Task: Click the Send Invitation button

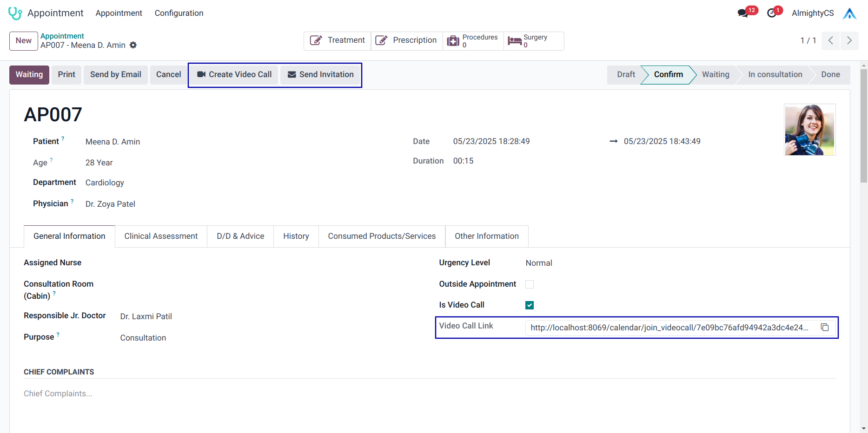Action: click(x=321, y=74)
